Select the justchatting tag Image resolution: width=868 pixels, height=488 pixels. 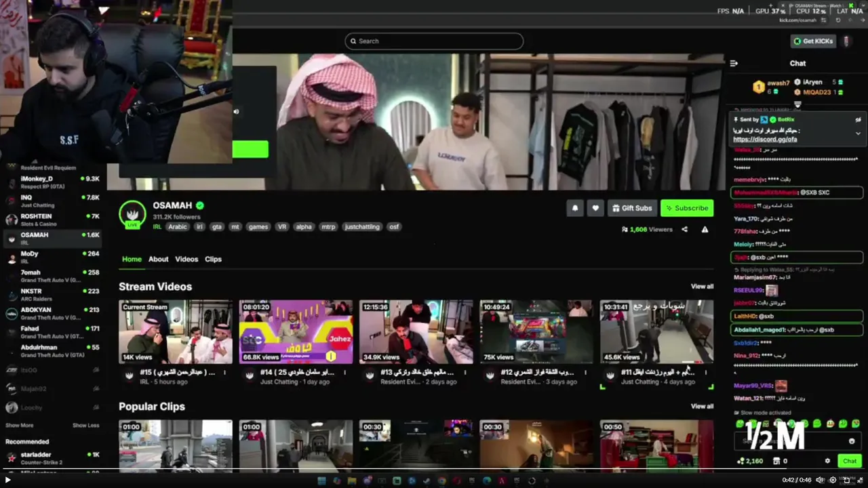click(362, 227)
